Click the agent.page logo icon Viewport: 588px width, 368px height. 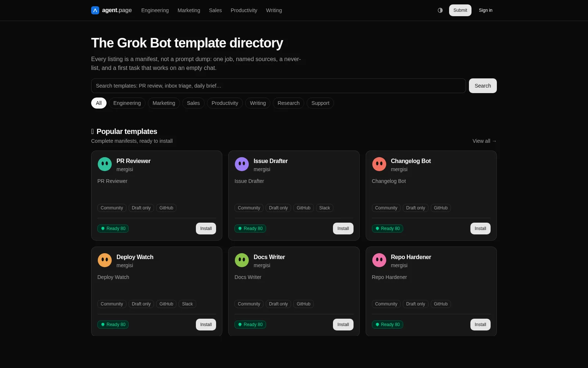[x=95, y=10]
